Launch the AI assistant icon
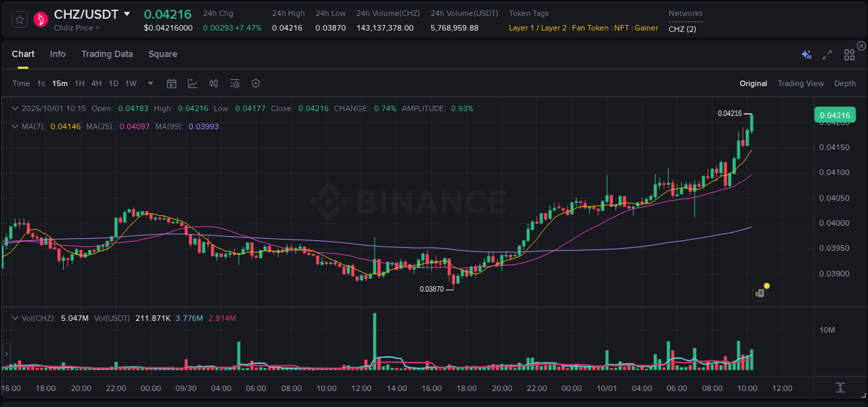This screenshot has height=407, width=868. [806, 54]
